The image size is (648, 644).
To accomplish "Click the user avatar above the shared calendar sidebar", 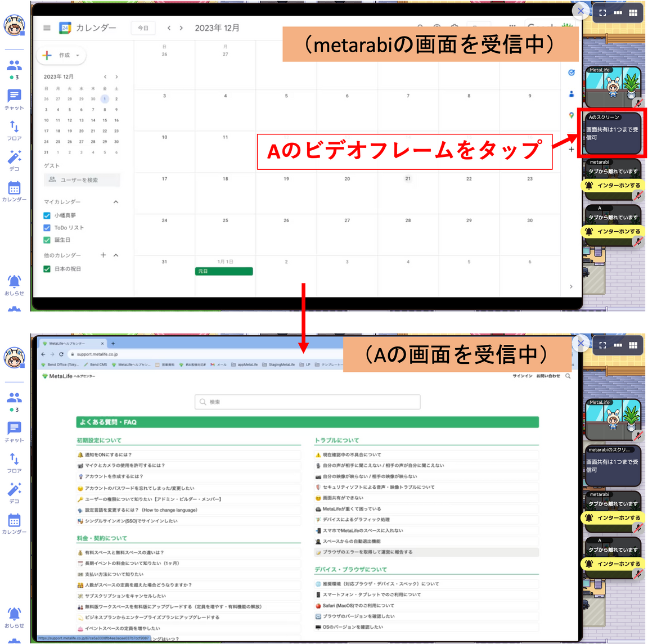I will [14, 25].
